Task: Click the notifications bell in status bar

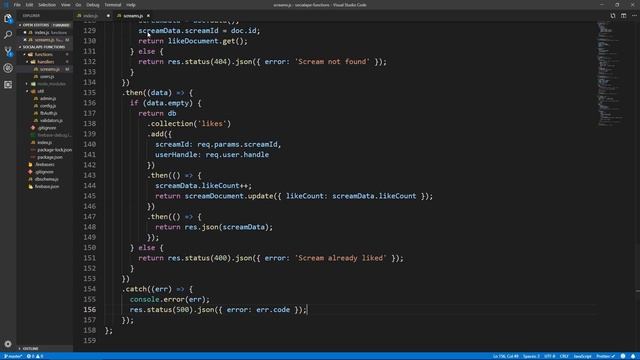Action: click(x=633, y=356)
